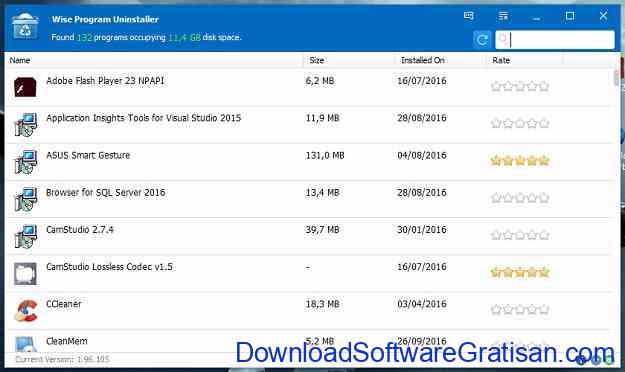Rate Adobe Flash Player with stars
This screenshot has height=372, width=625.
pyautogui.click(x=520, y=86)
